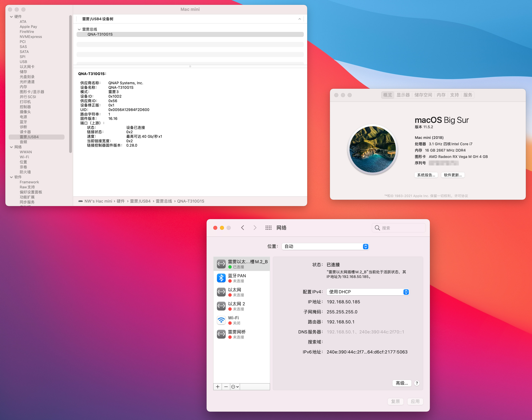Select NVMExpress in the hardware list
This screenshot has height=420, width=532.
coord(31,37)
